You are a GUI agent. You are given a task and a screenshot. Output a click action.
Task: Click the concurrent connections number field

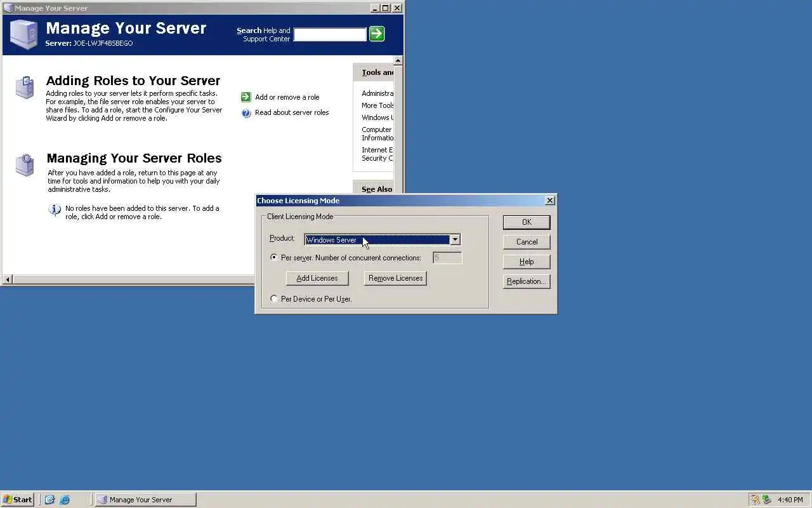447,257
